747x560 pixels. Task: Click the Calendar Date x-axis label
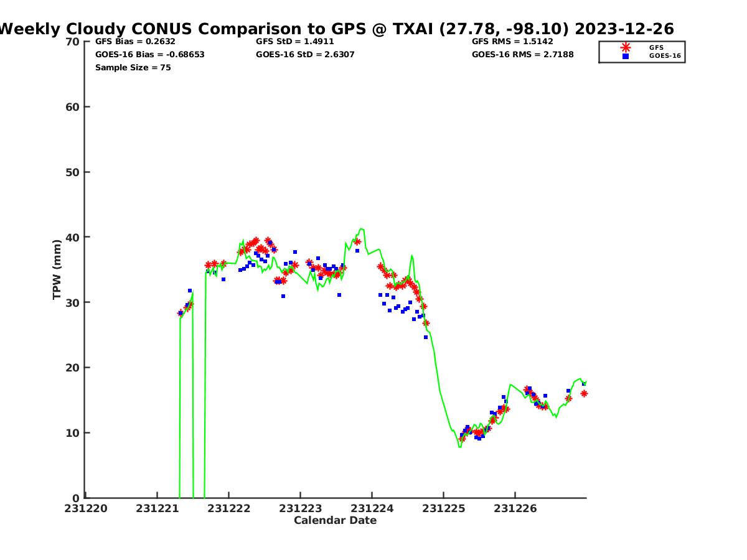(x=335, y=520)
